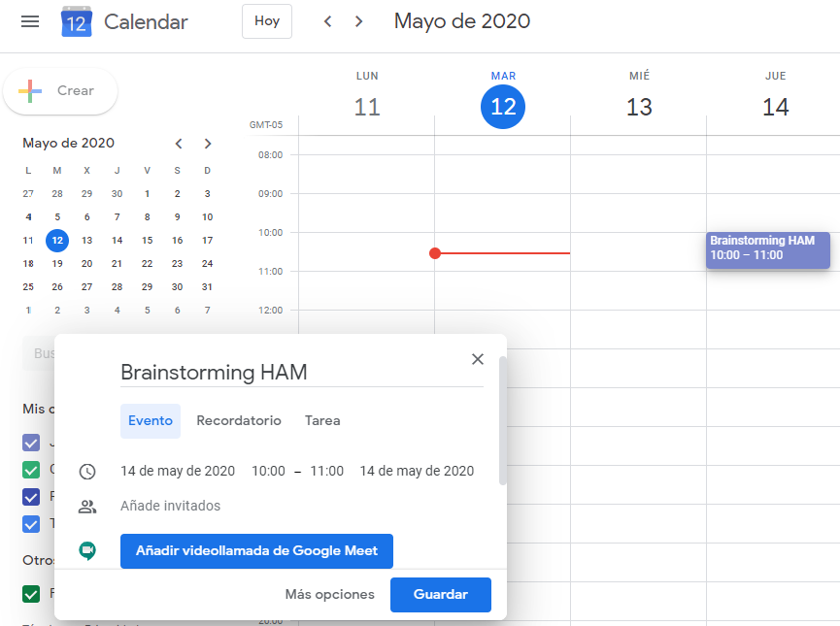Open the 10:00 start time dropdown
The height and width of the screenshot is (626, 840).
pyautogui.click(x=268, y=472)
